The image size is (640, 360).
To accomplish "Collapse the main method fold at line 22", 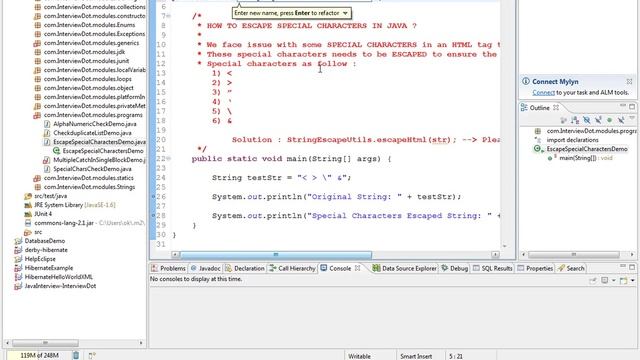I will coord(169,158).
